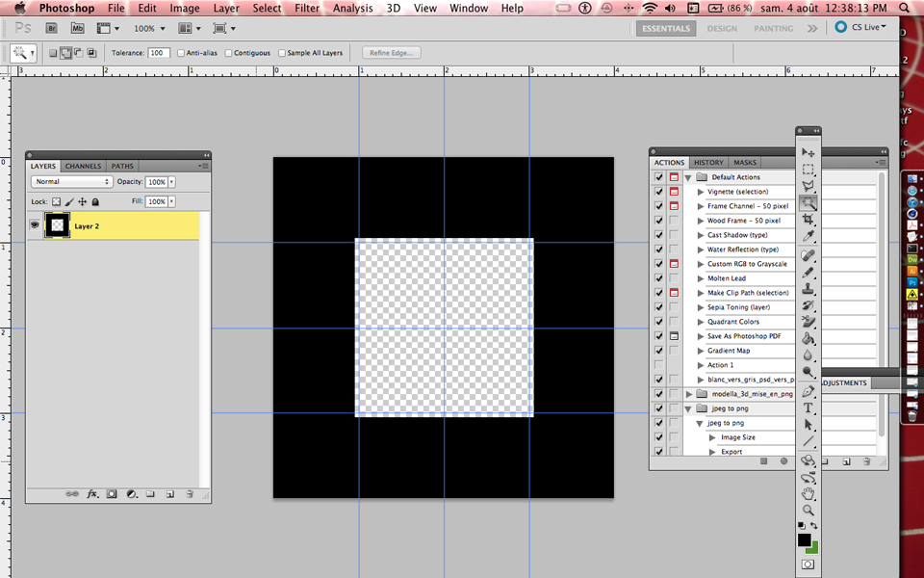Select the Hand tool
Screen dimensions: 924x578
[x=808, y=493]
